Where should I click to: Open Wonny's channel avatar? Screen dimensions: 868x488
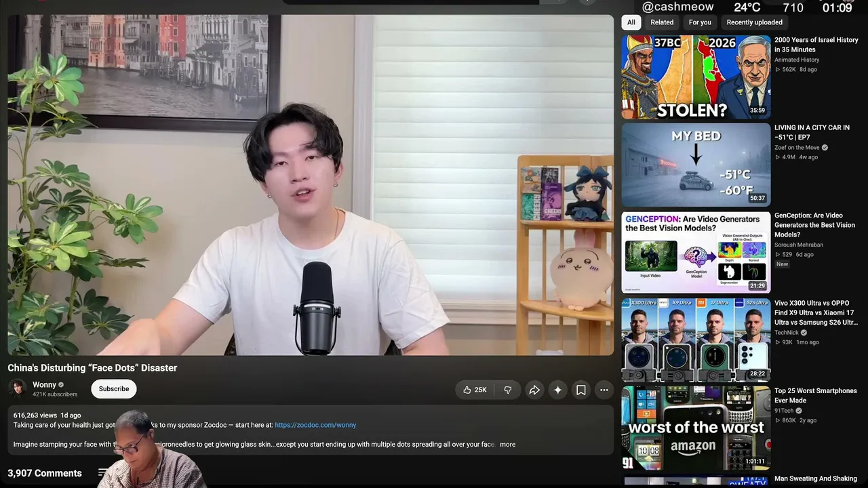click(x=17, y=388)
